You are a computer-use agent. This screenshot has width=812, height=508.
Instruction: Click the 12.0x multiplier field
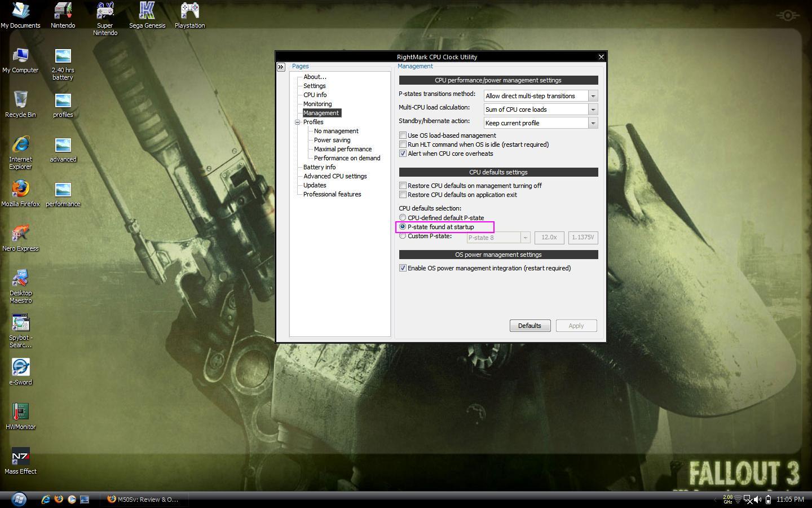tap(549, 238)
